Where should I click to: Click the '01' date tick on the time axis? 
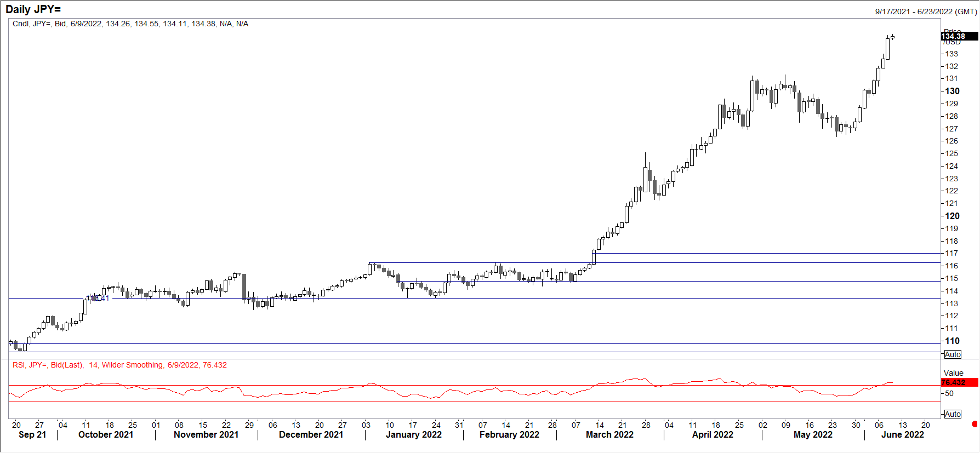pos(156,425)
